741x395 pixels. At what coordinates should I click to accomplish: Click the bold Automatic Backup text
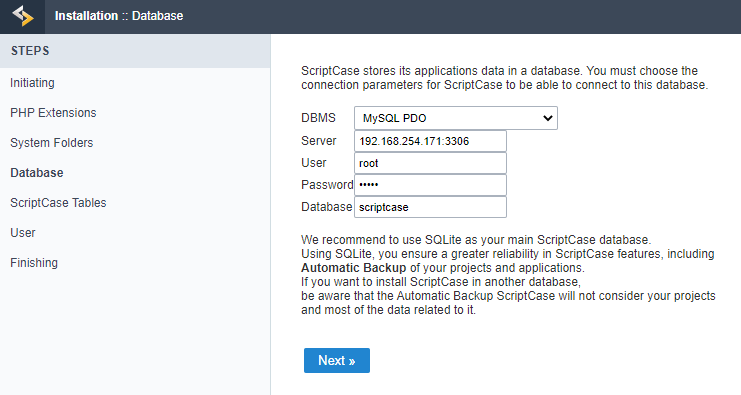coord(353,268)
